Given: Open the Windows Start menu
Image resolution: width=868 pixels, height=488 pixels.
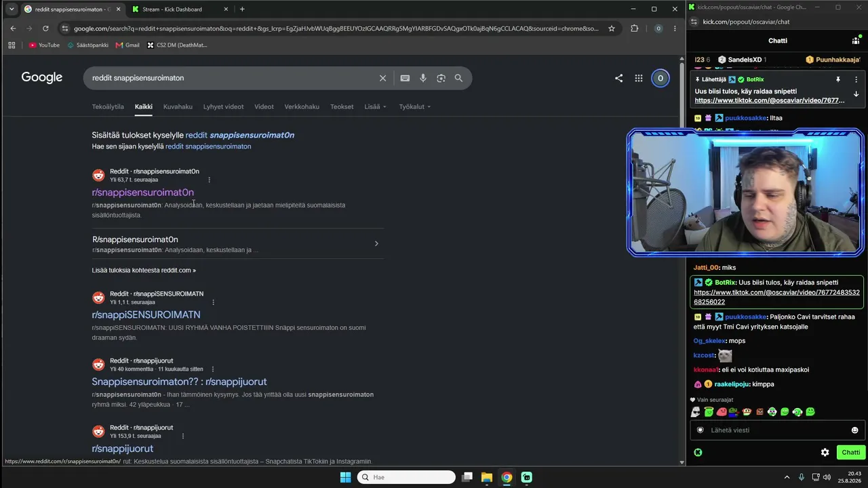Looking at the screenshot, I should 345,477.
